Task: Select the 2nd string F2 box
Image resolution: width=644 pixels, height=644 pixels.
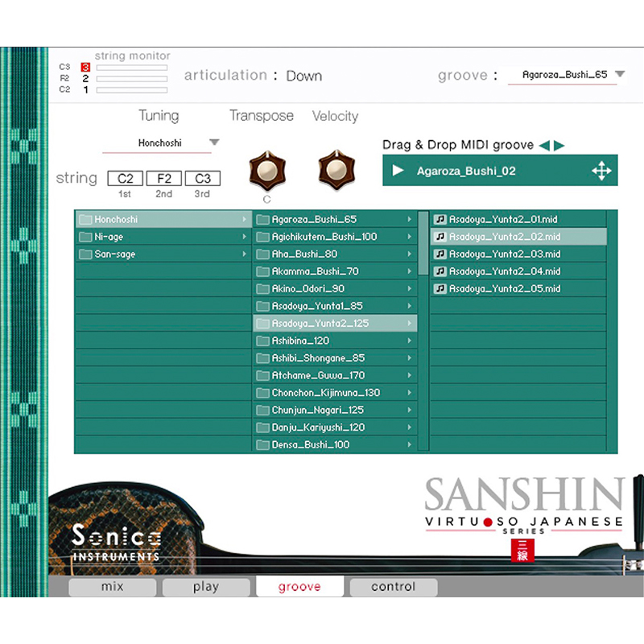Action: pyautogui.click(x=164, y=179)
